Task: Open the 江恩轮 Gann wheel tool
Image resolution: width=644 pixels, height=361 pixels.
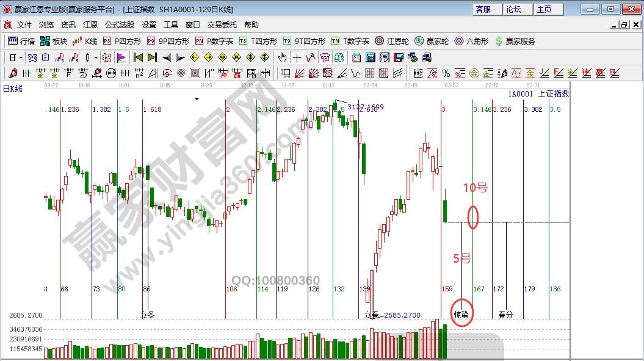Action: point(392,41)
